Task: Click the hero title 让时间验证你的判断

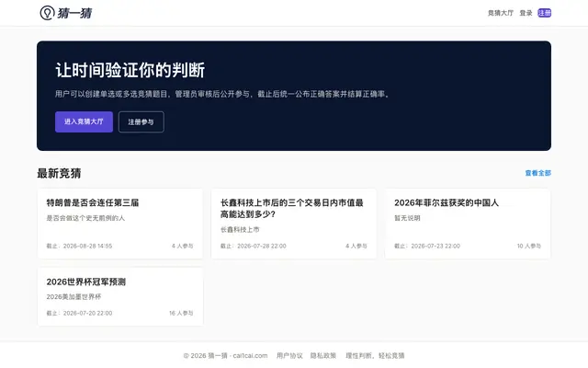Action: coord(130,70)
